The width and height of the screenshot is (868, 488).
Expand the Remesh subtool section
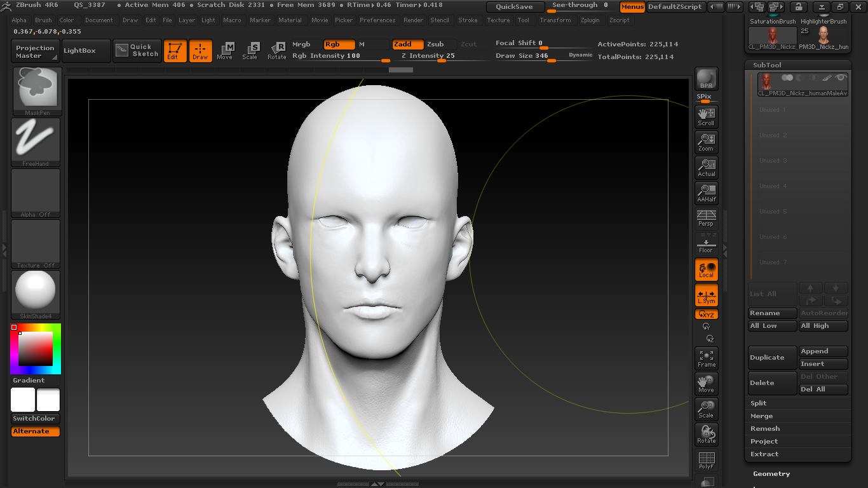point(765,429)
